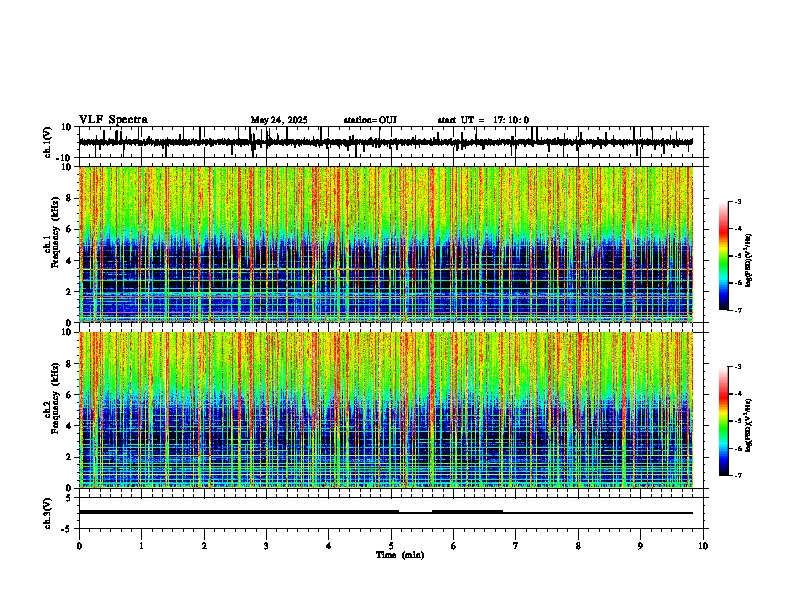Click the ch.1 colorbar log(PSD) label
Screen dimensions: 792x612
[x=749, y=260]
